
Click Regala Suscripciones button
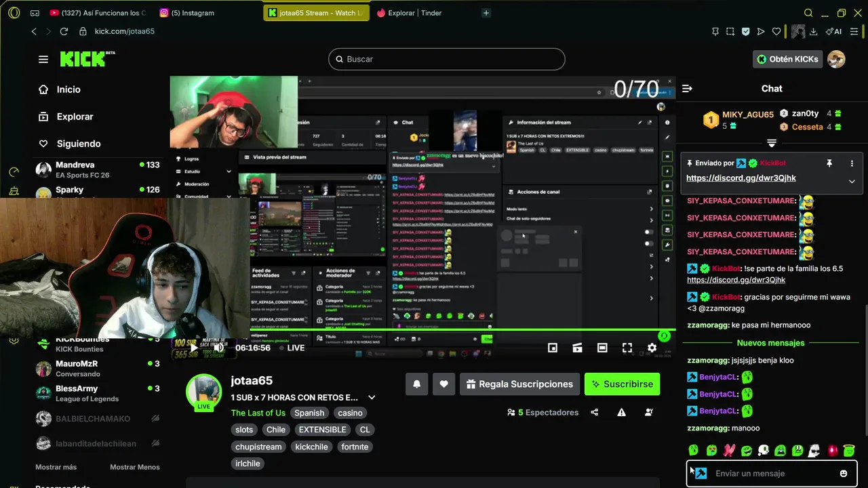coord(519,384)
